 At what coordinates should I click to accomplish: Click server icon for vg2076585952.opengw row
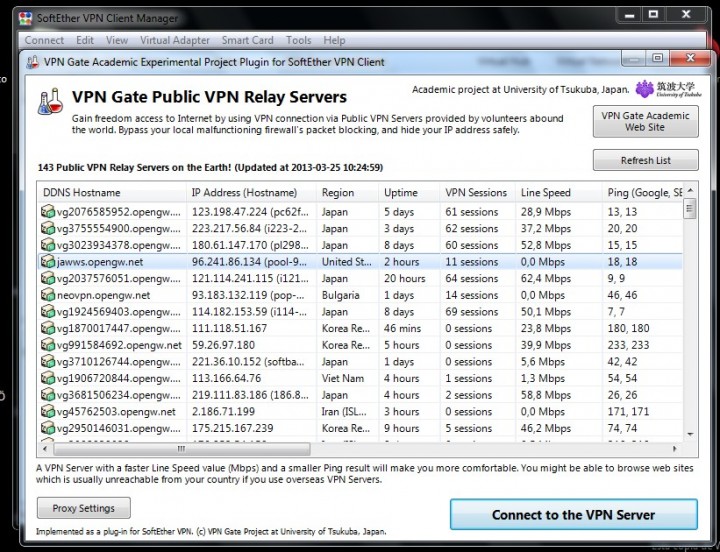click(48, 212)
